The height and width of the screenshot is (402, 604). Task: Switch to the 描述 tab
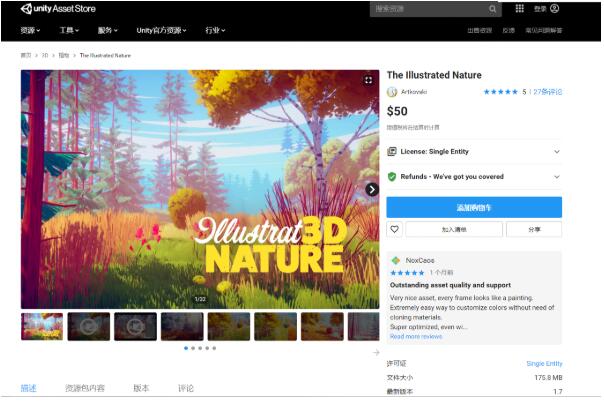[28, 388]
